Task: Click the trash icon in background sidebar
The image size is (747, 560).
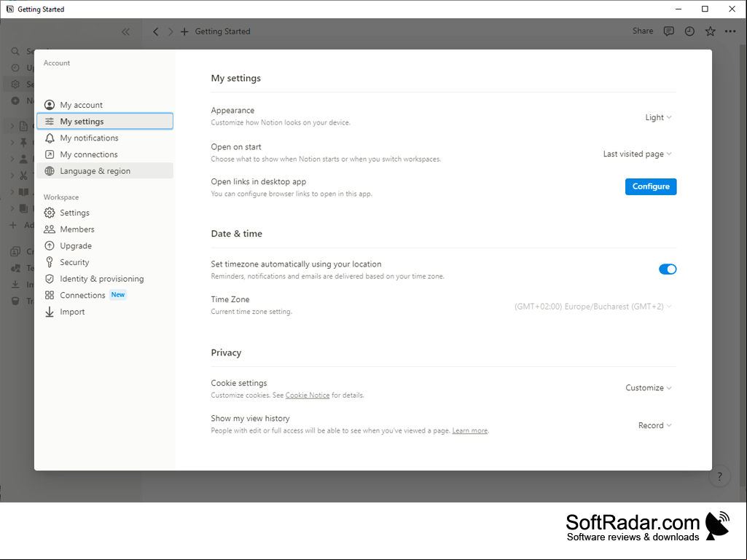Action: 15,301
